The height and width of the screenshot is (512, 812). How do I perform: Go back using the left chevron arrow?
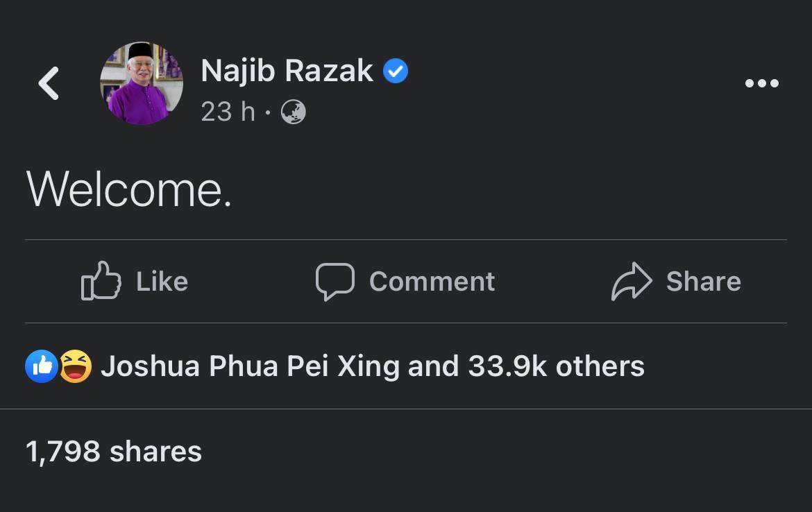[49, 83]
